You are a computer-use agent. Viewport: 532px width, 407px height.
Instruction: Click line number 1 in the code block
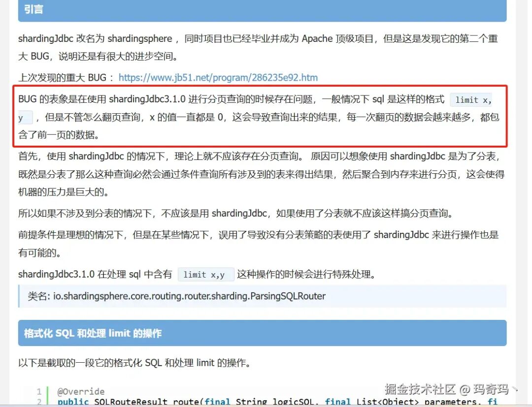coord(38,391)
